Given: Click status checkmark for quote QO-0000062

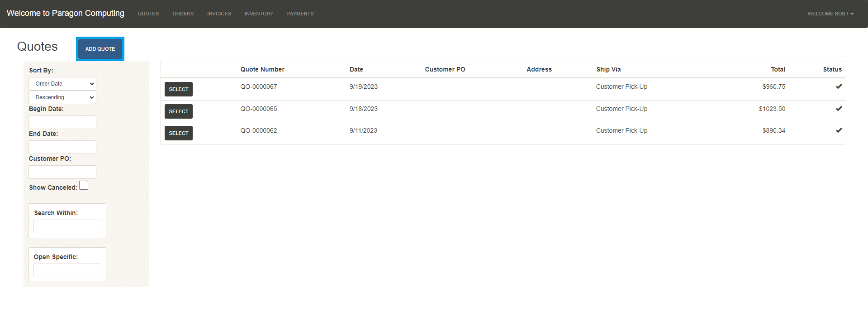Looking at the screenshot, I should 839,130.
